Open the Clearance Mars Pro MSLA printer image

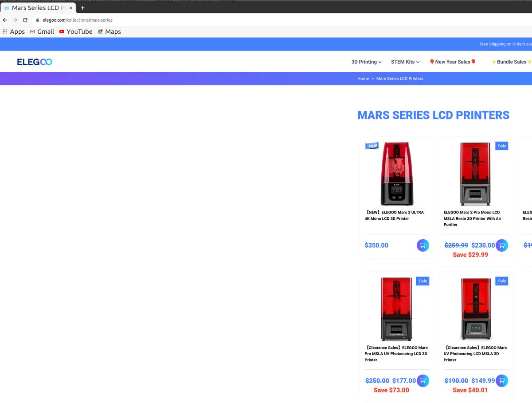pyautogui.click(x=396, y=309)
